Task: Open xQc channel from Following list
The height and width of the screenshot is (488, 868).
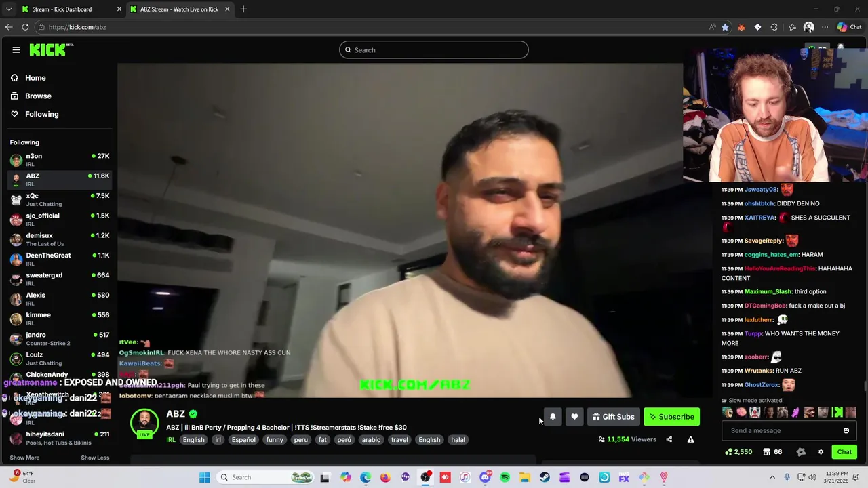Action: [60, 199]
